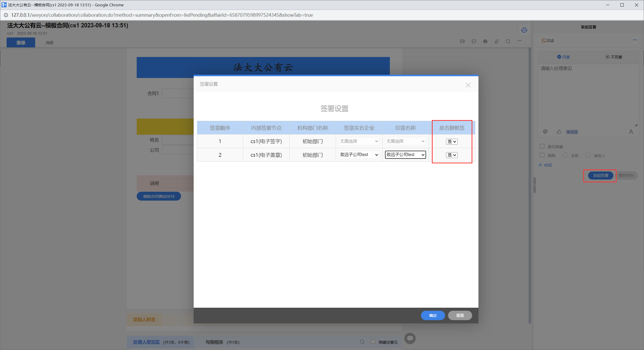Click the attachment paperclip icon
This screenshot has height=350, width=644.
click(496, 41)
